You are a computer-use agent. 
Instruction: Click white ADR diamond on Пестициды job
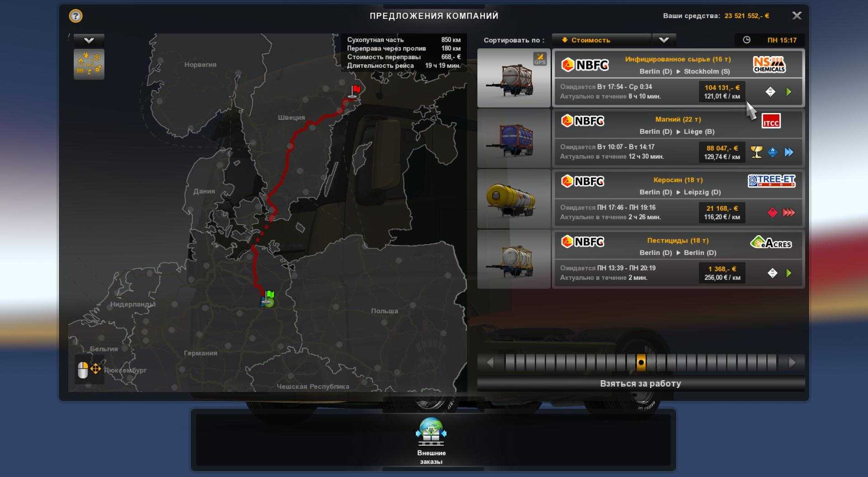[x=773, y=273]
